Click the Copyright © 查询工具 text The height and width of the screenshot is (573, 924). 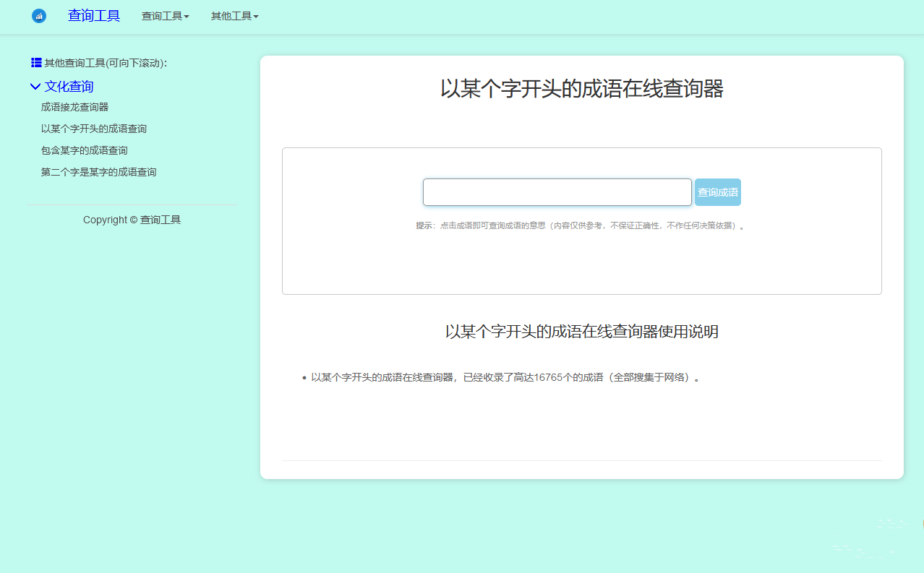click(132, 220)
